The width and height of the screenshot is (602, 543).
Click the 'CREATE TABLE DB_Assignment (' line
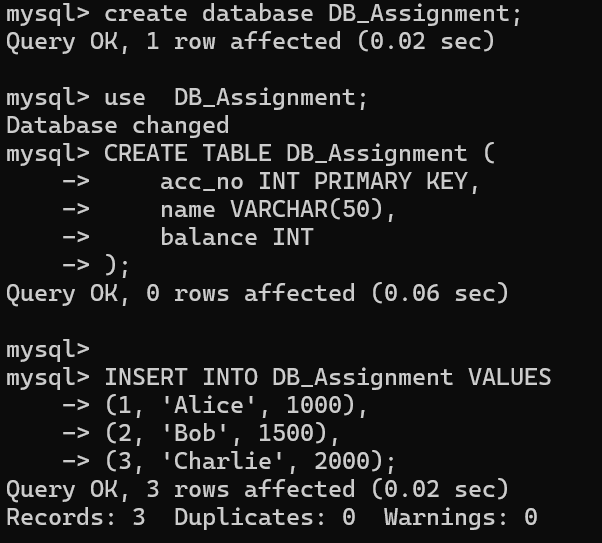coord(299,154)
